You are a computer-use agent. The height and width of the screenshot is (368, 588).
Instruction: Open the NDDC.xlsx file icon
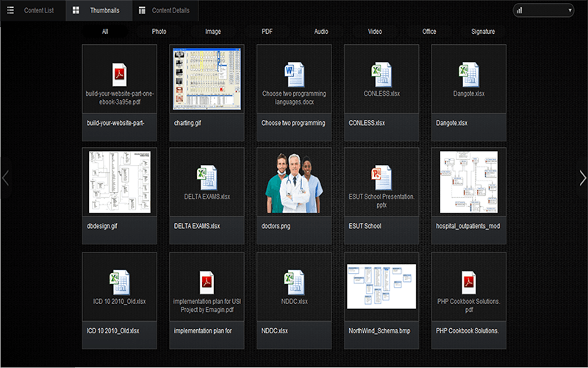pos(293,281)
